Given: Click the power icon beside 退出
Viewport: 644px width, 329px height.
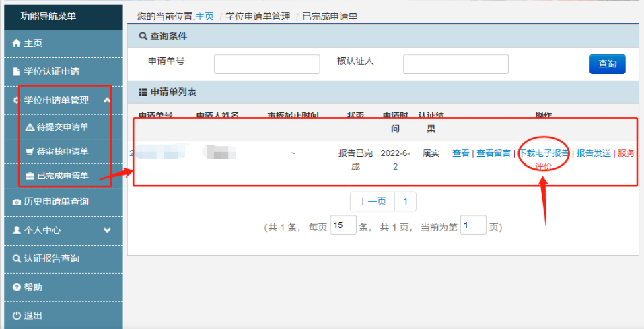Looking at the screenshot, I should click(x=17, y=316).
